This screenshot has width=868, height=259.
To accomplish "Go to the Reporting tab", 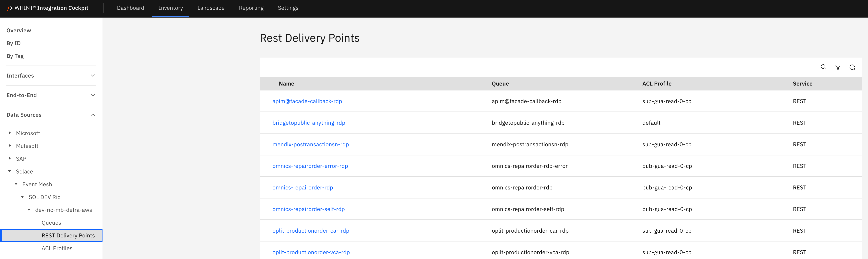I will (251, 8).
